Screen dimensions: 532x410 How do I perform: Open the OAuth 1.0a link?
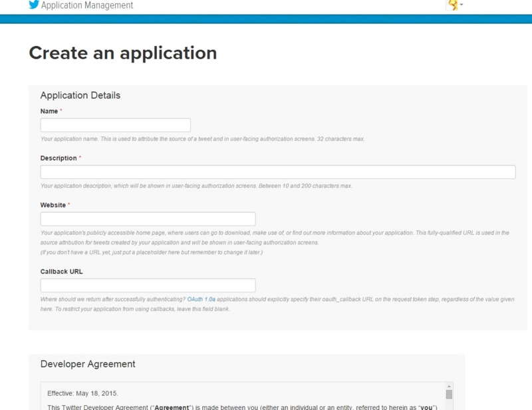201,300
